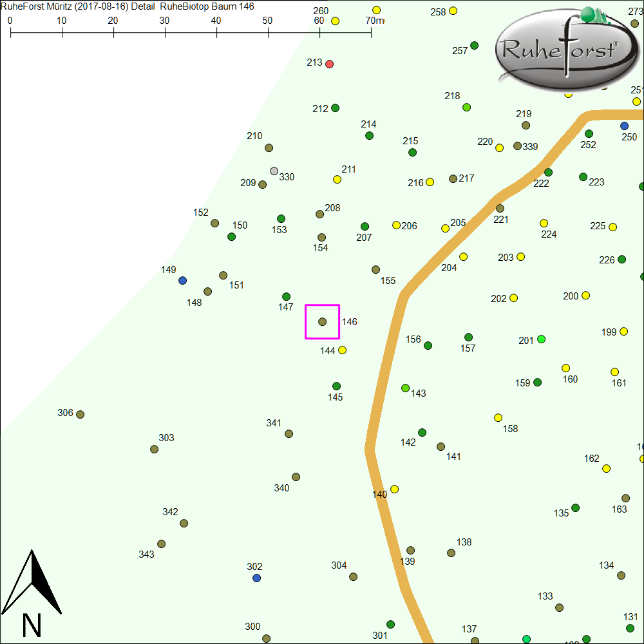
Task: Click the dark green tree marker 212
Action: [x=335, y=108]
